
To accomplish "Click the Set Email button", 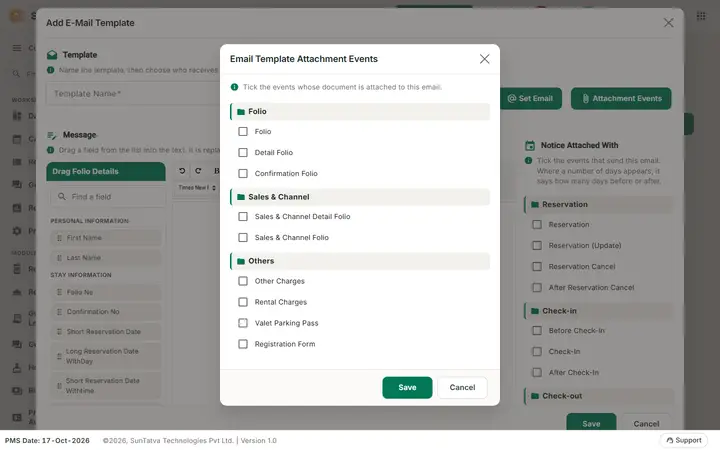I will click(530, 98).
